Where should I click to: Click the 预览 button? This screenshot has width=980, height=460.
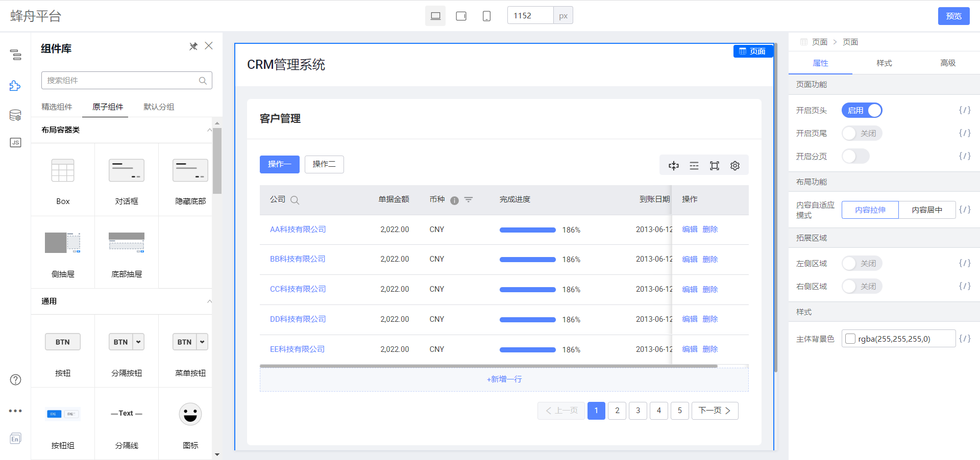pos(953,16)
